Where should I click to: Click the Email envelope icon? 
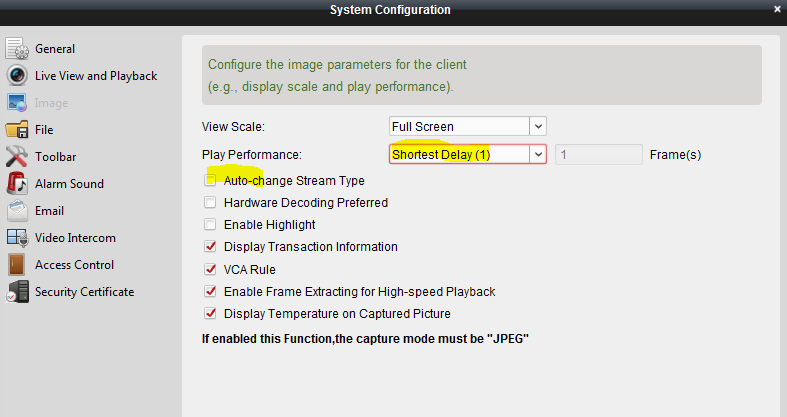coord(17,211)
